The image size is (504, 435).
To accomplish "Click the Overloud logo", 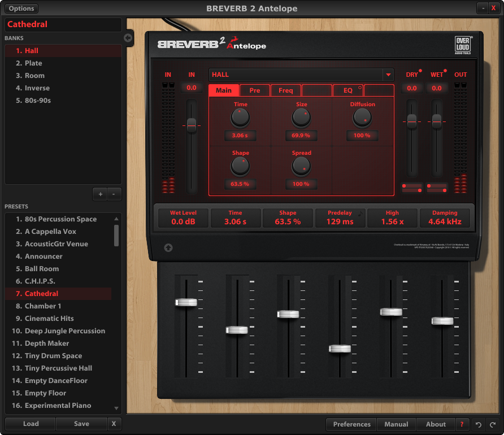I will click(463, 45).
